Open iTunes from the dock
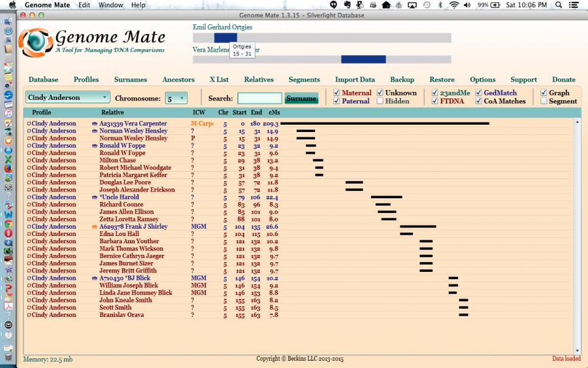588x368 pixels. point(9,113)
